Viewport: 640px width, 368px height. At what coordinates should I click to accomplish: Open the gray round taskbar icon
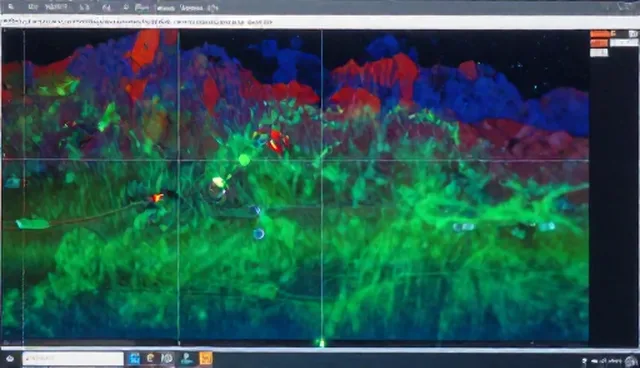167,358
